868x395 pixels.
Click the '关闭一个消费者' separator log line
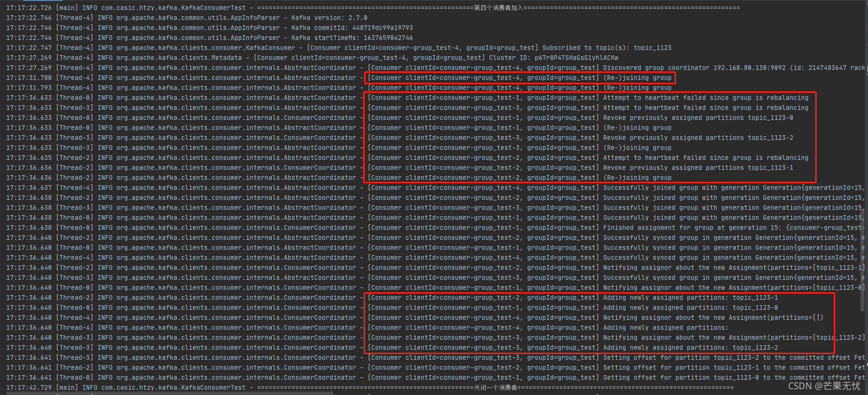click(370, 387)
